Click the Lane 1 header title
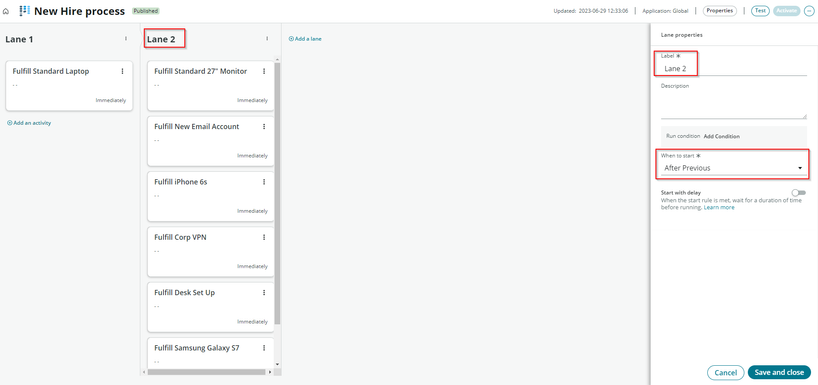The width and height of the screenshot is (818, 385). 19,39
